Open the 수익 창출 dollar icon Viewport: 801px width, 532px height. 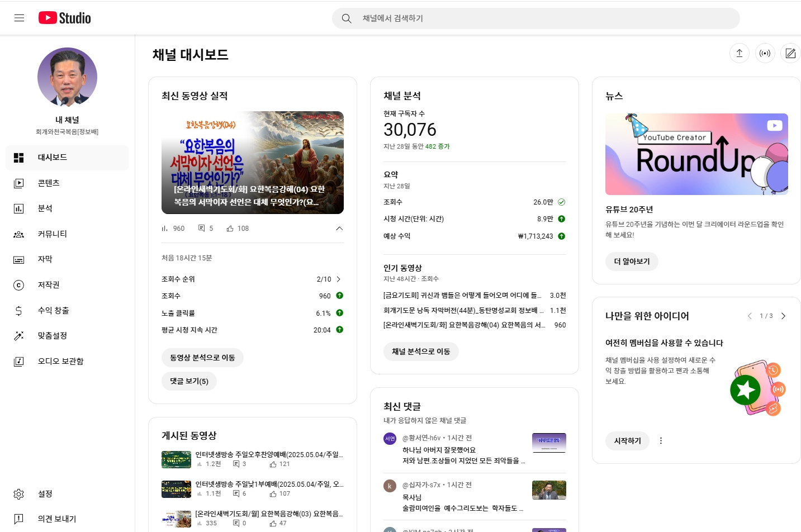pos(19,311)
